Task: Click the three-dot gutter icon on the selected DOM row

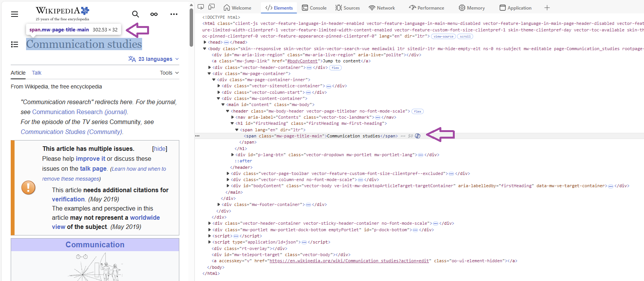Action: point(197,136)
